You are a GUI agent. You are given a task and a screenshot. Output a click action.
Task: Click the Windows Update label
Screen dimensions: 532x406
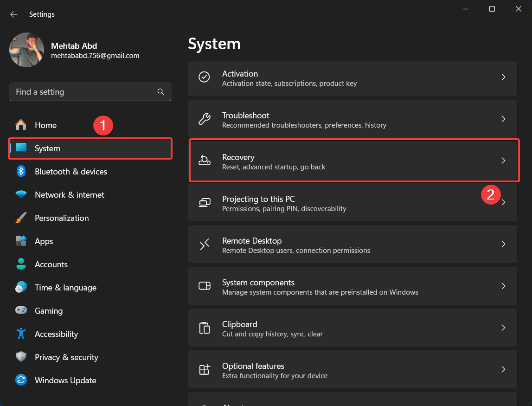coord(65,380)
